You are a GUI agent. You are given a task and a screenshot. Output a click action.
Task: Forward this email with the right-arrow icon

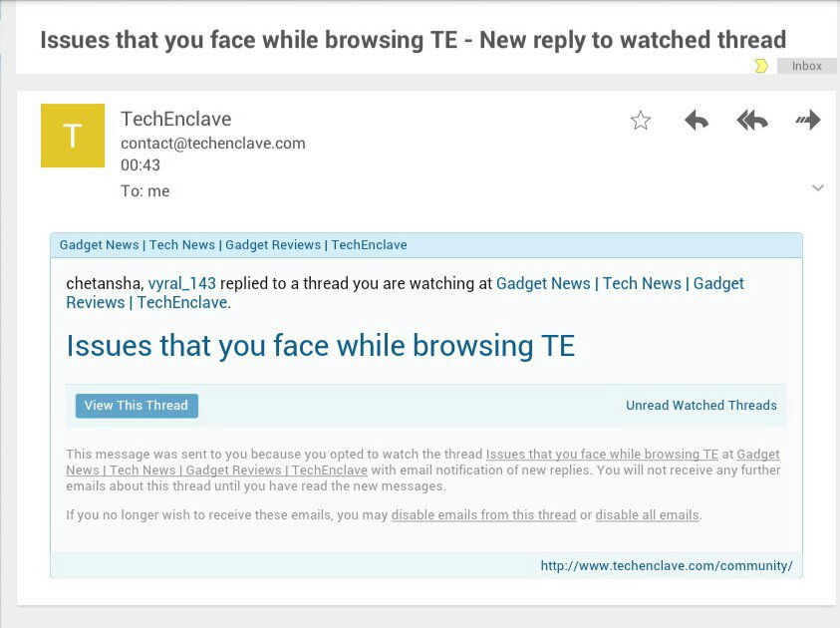[x=808, y=120]
